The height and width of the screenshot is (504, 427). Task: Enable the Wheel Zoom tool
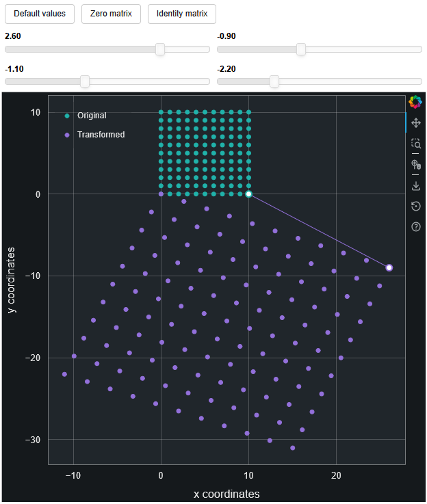[415, 165]
